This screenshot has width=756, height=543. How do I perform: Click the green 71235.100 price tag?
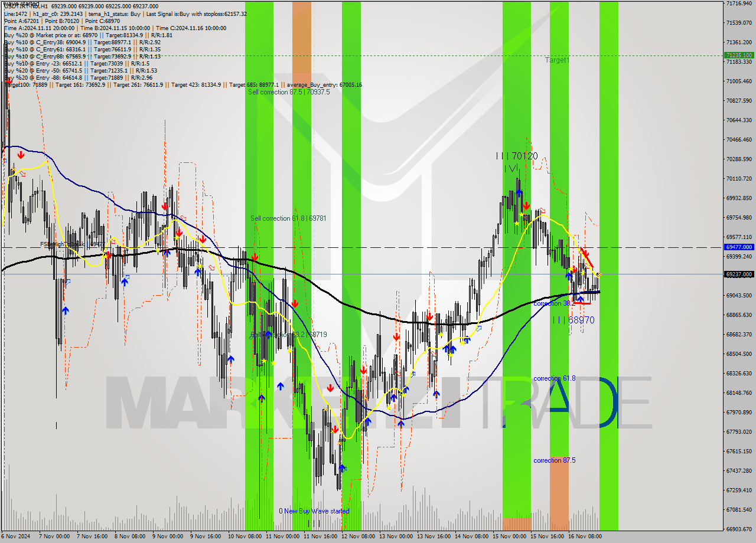739,55
